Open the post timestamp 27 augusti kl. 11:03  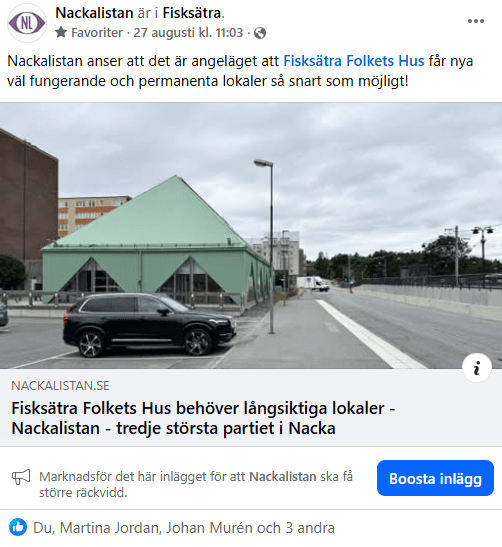tap(188, 33)
